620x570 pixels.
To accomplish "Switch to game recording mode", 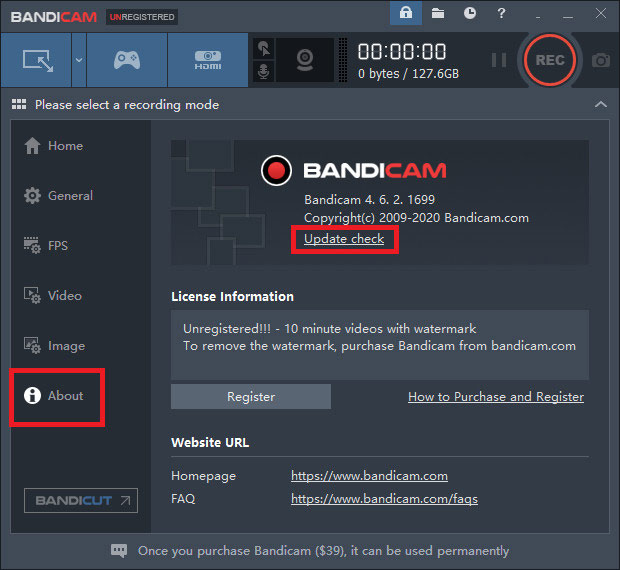I will point(127,60).
